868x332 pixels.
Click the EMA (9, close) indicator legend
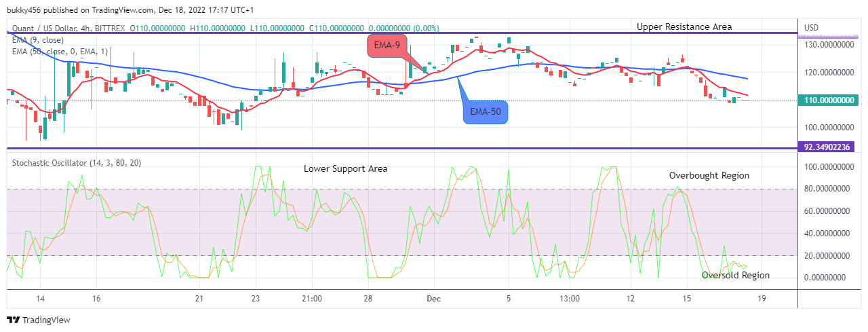[37, 39]
